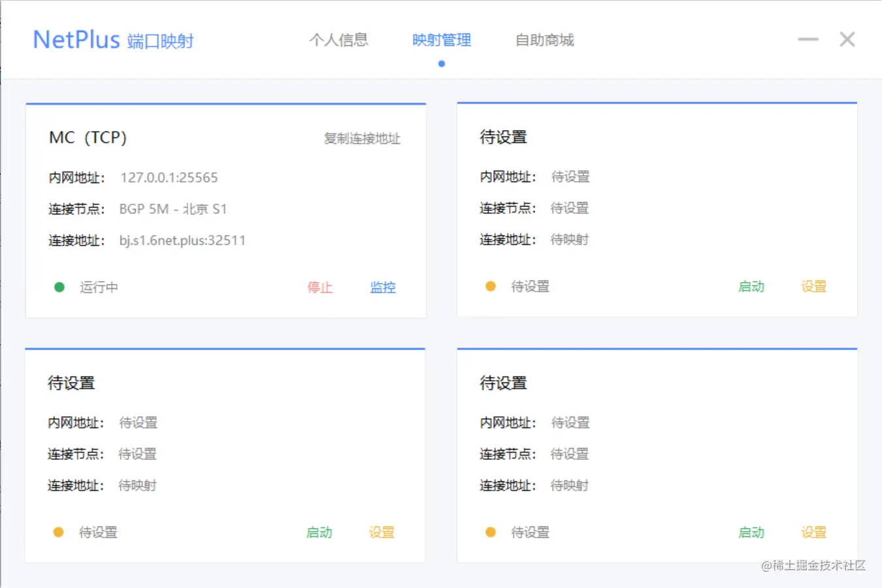The height and width of the screenshot is (588, 882).
Task: Select the 待映射 value in the bottom-left card
Action: tap(137, 486)
